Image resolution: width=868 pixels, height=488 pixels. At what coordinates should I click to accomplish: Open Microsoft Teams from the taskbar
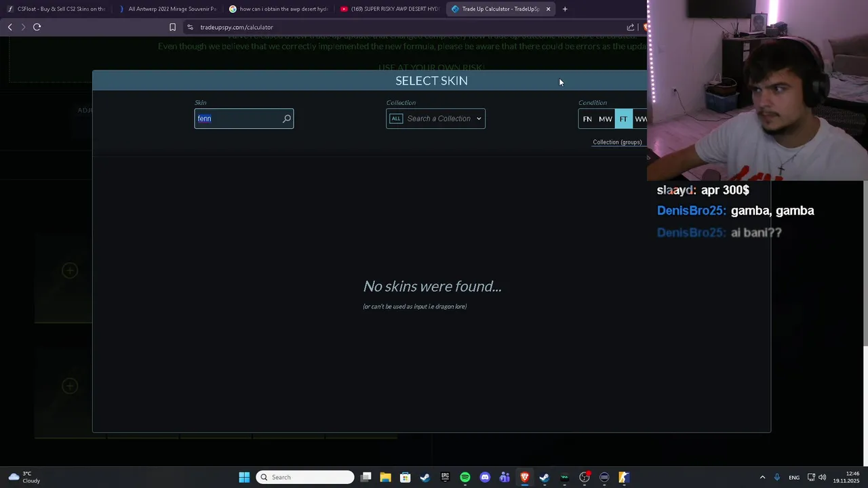click(505, 477)
